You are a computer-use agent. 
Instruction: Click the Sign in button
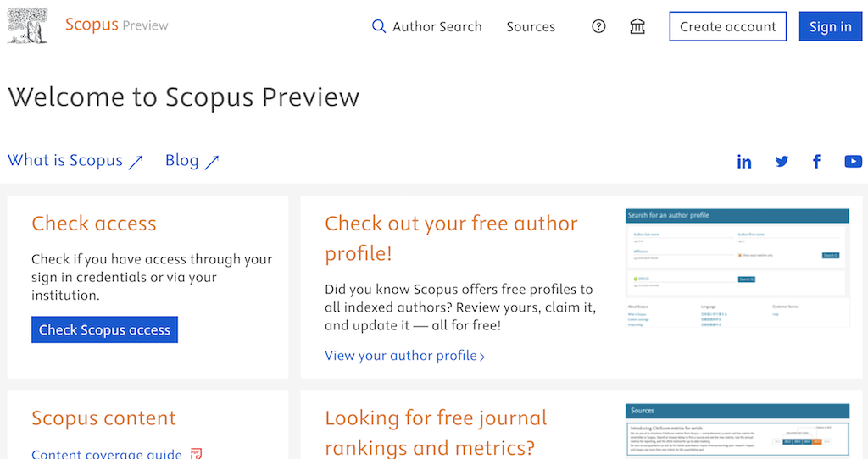click(830, 26)
